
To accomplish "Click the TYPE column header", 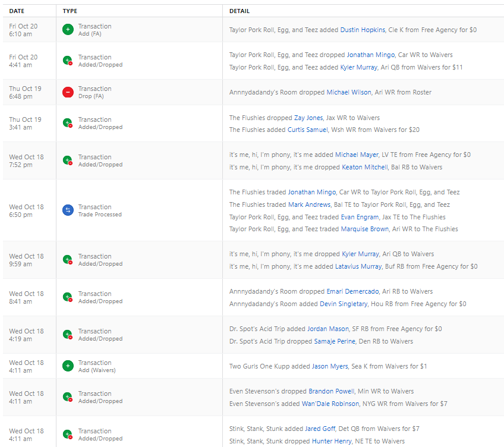I will click(x=70, y=11).
